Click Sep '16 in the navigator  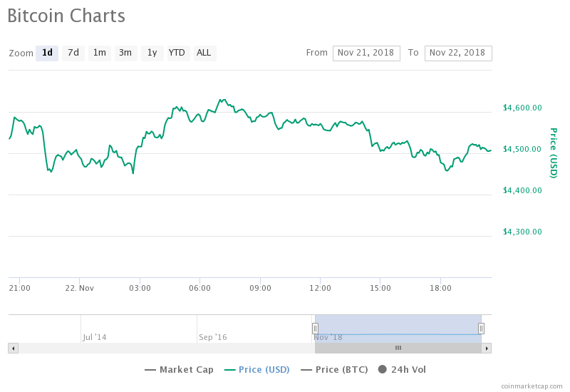coord(212,337)
